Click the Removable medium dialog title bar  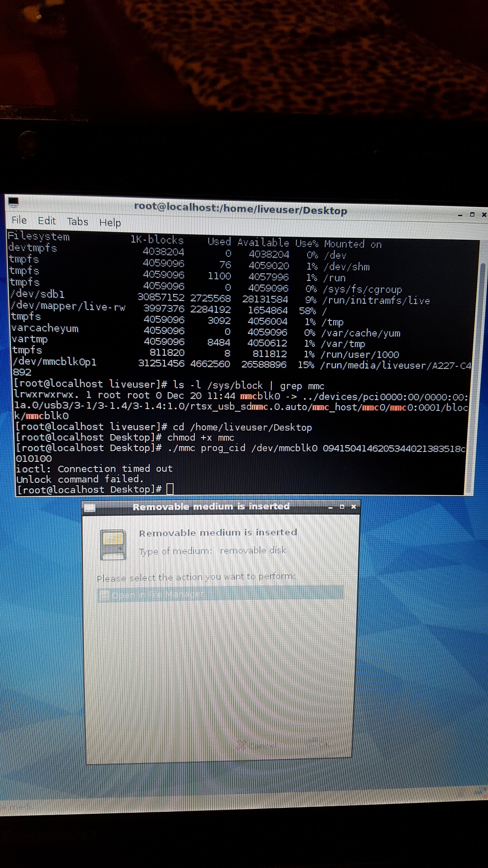tap(211, 507)
